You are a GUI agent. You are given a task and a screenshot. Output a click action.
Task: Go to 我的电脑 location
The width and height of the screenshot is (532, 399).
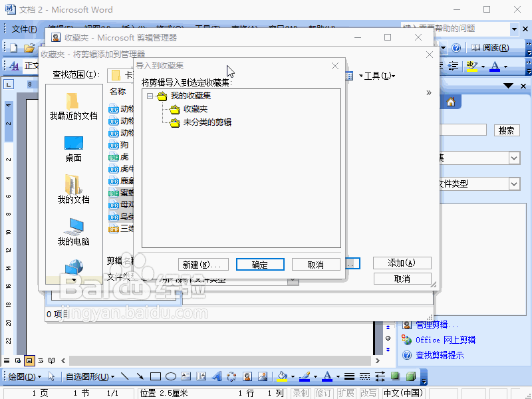pyautogui.click(x=73, y=232)
